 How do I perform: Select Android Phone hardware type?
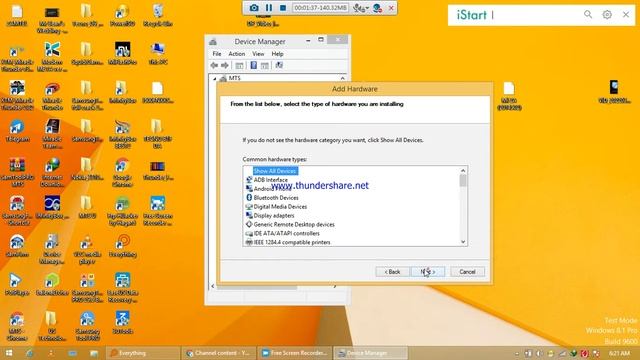point(273,189)
